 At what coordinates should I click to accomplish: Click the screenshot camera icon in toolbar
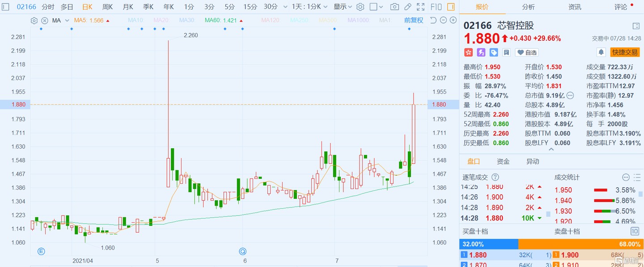[x=394, y=7]
